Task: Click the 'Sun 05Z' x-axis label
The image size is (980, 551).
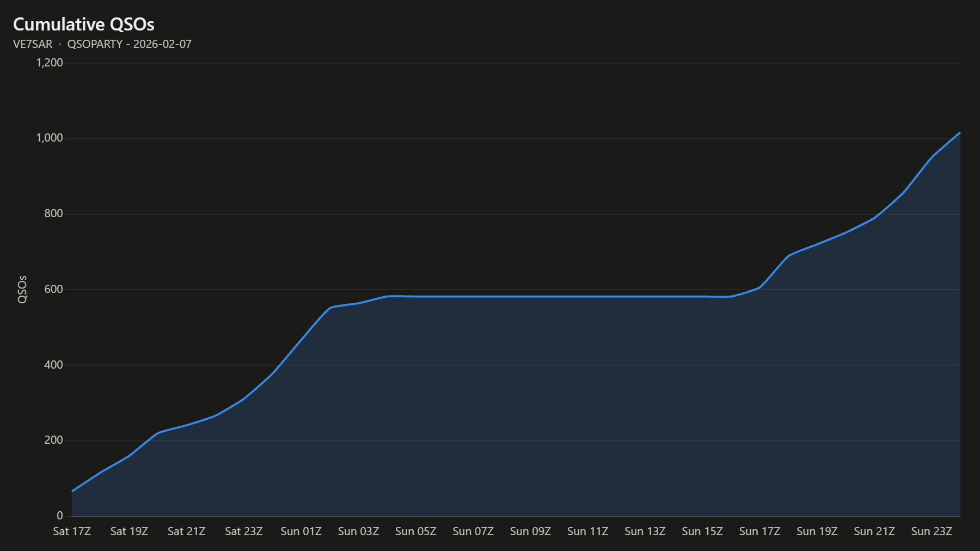Action: point(416,531)
